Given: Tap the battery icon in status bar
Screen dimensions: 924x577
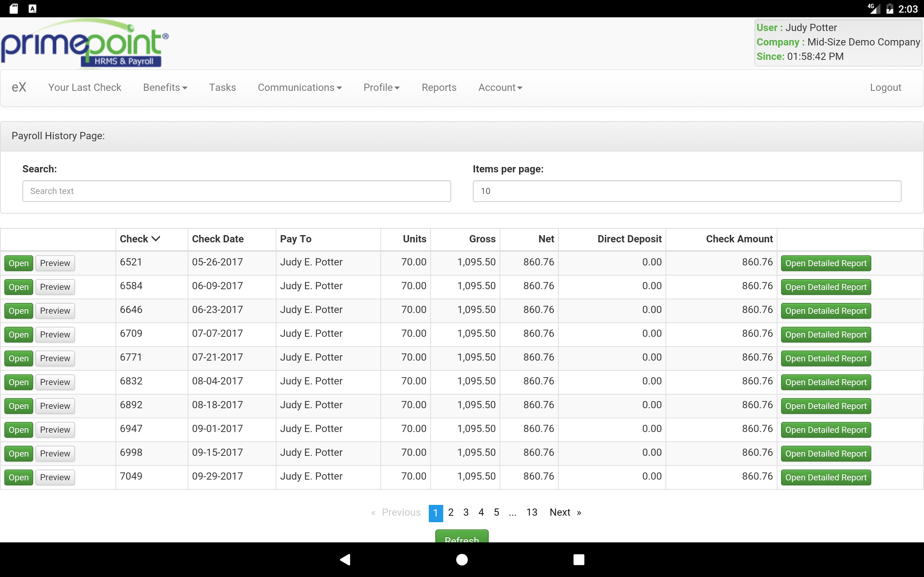Looking at the screenshot, I should coord(890,8).
